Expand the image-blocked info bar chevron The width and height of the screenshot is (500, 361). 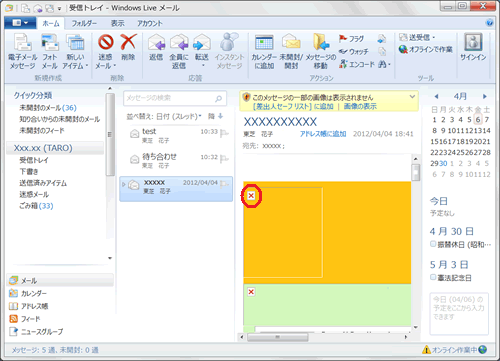click(x=412, y=97)
